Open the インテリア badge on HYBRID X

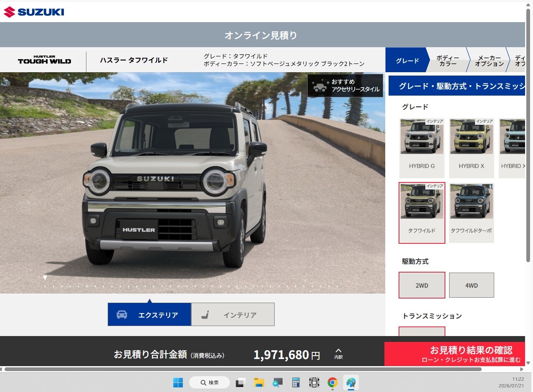click(484, 121)
